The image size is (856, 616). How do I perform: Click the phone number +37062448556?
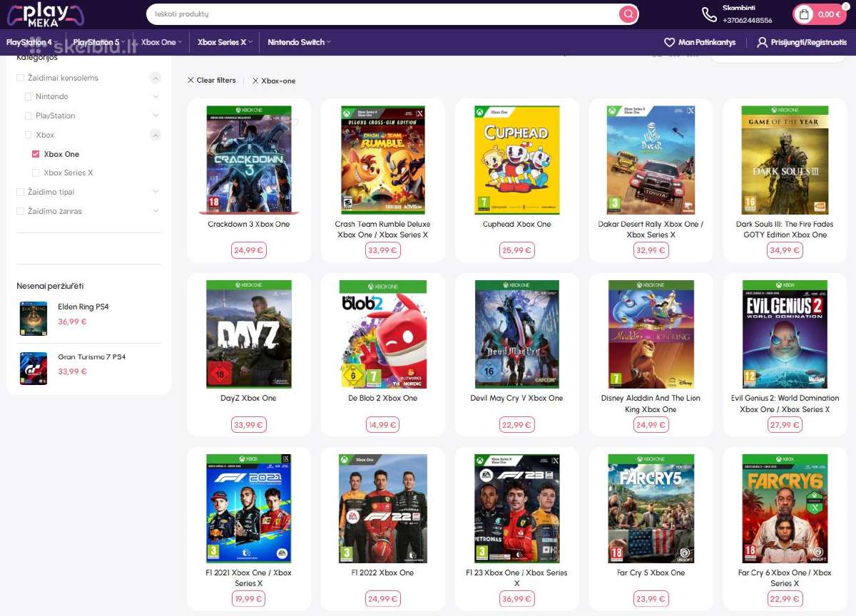[747, 20]
